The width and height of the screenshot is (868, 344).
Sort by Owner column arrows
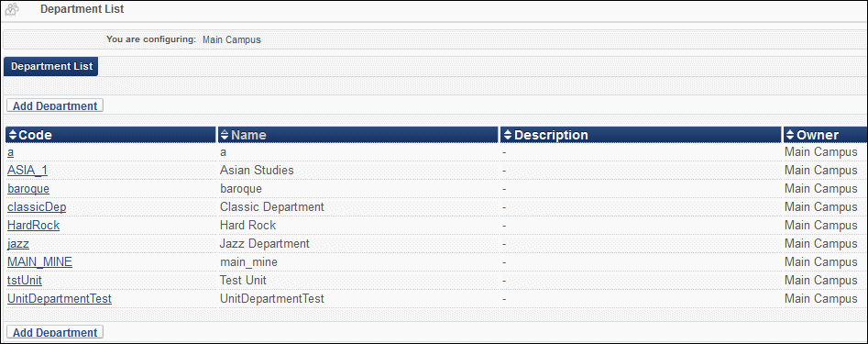[x=790, y=135]
